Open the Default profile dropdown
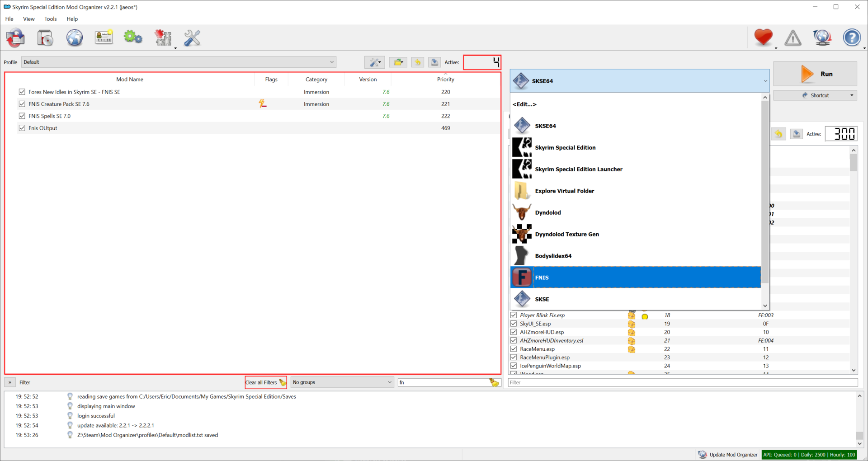Viewport: 868px width, 461px height. [179, 62]
